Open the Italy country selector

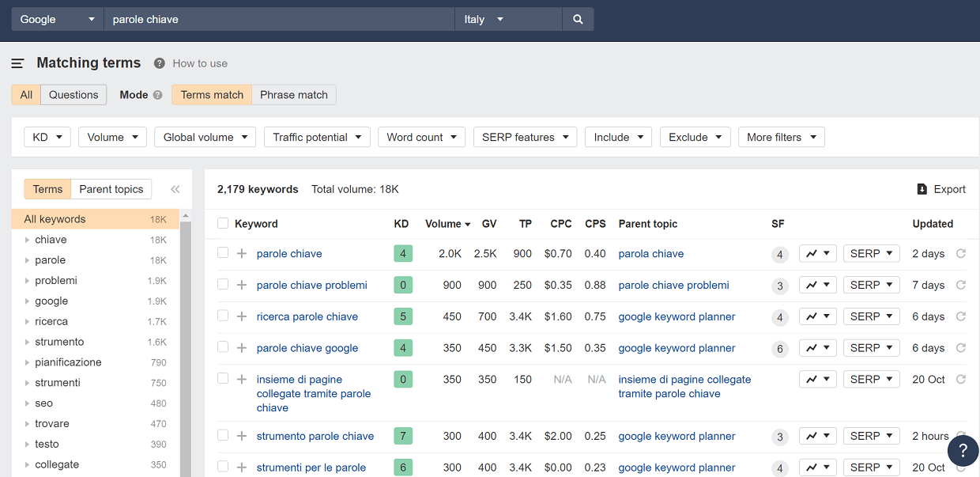click(508, 19)
